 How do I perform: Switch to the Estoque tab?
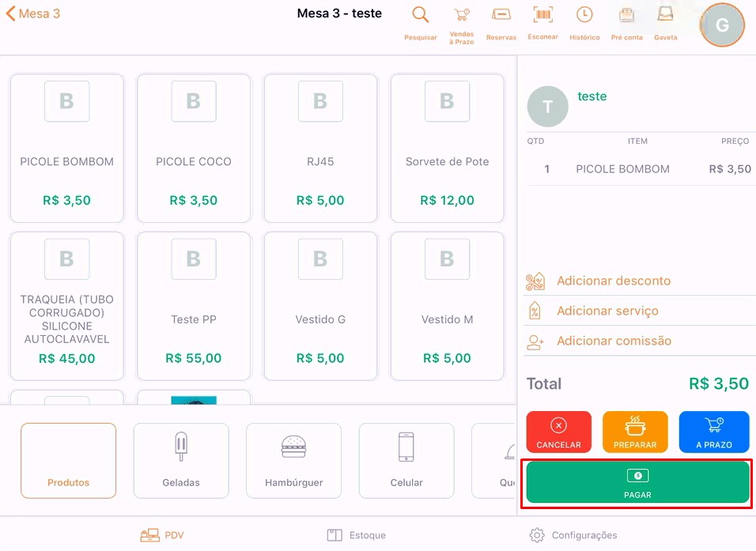point(357,535)
